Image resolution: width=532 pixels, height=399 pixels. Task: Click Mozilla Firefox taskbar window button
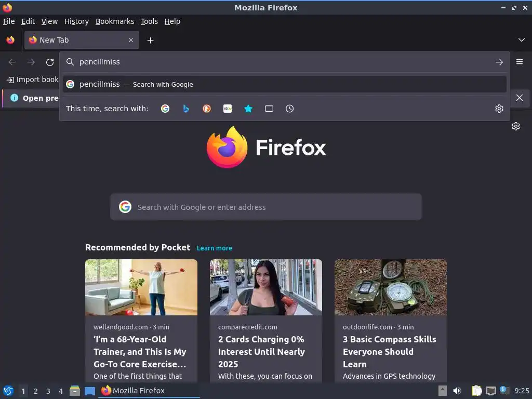[149, 391]
